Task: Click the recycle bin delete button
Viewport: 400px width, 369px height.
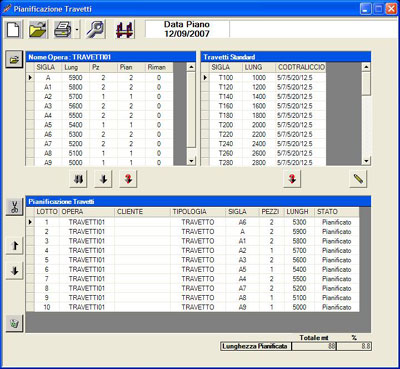Action: tap(14, 323)
